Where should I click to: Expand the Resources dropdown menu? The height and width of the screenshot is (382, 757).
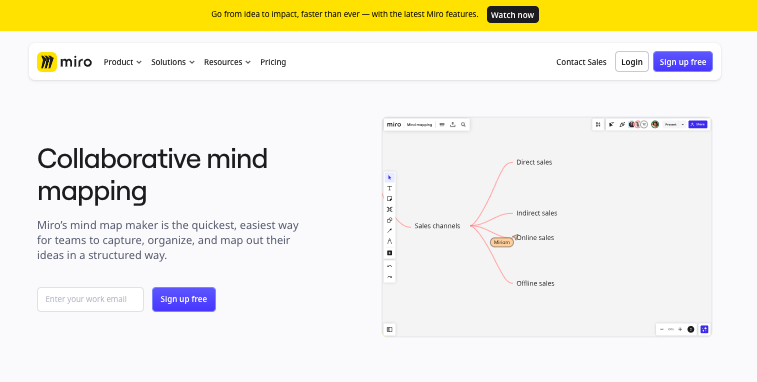tap(227, 62)
